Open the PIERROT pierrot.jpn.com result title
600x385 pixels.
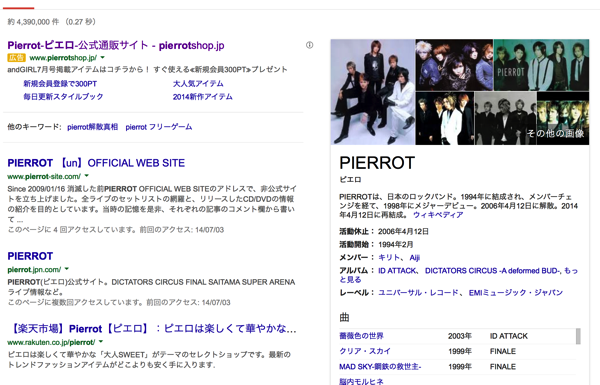click(x=30, y=256)
